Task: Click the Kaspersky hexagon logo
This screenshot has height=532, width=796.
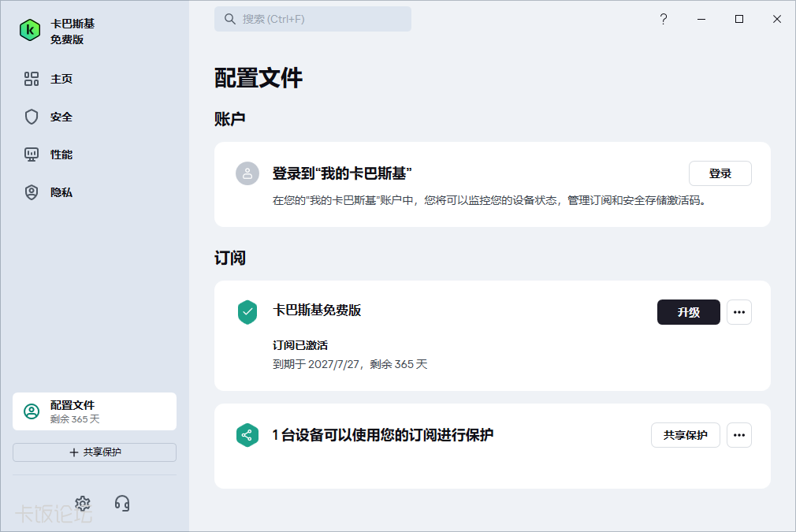Action: 30,30
